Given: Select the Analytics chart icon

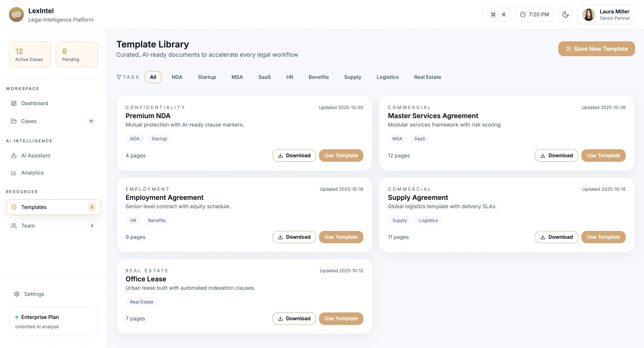Looking at the screenshot, I should click(x=14, y=173).
